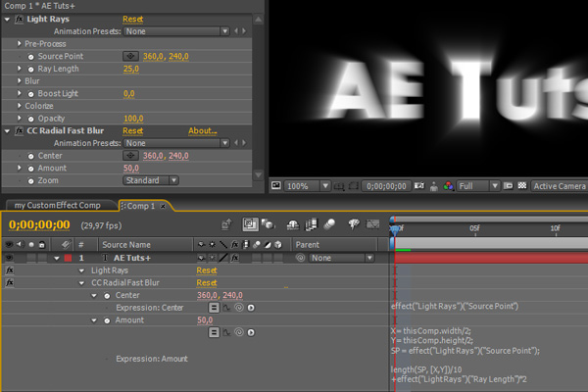Expand Pre-Process group

pos(20,44)
